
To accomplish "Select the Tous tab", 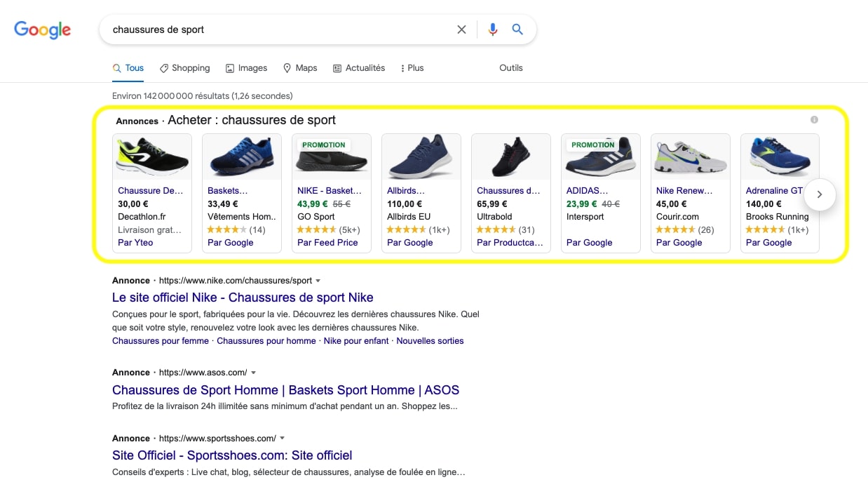I will pos(128,68).
